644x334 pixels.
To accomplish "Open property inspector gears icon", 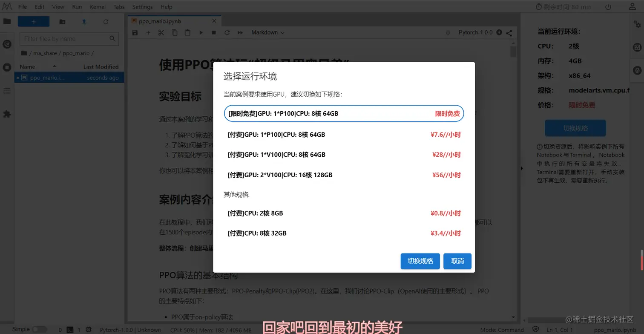I will tap(637, 25).
